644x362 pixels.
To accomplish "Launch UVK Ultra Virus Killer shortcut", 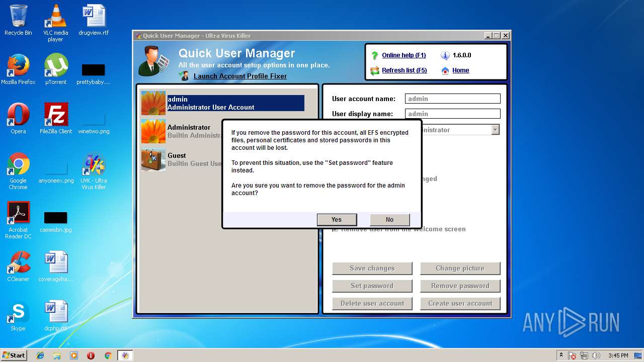I will [94, 171].
